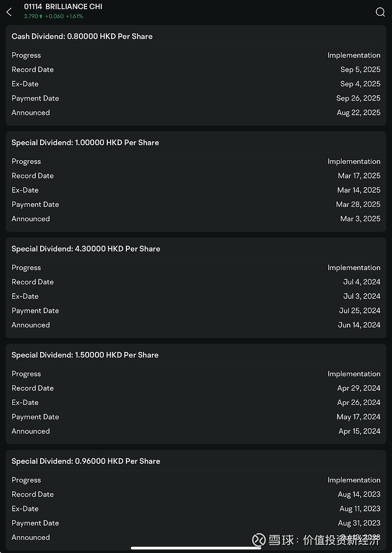
Task: Select the Mar 17, 2025 record date
Action: 359,176
